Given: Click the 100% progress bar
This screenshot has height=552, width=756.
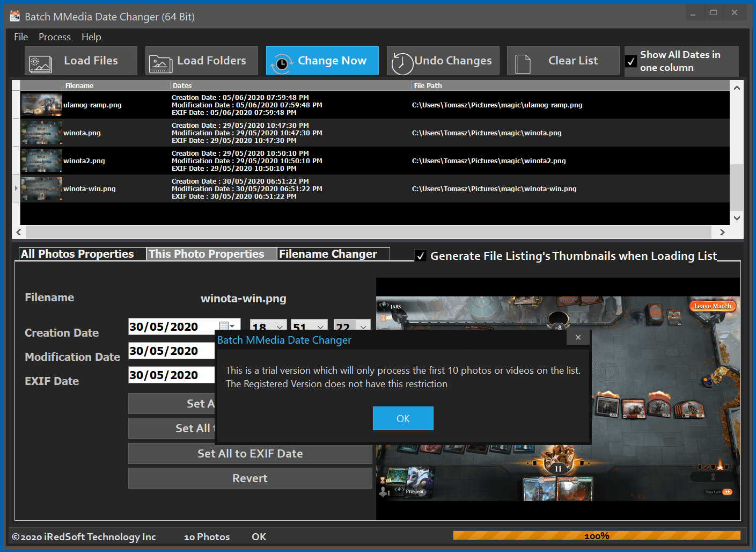Looking at the screenshot, I should pyautogui.click(x=597, y=535).
